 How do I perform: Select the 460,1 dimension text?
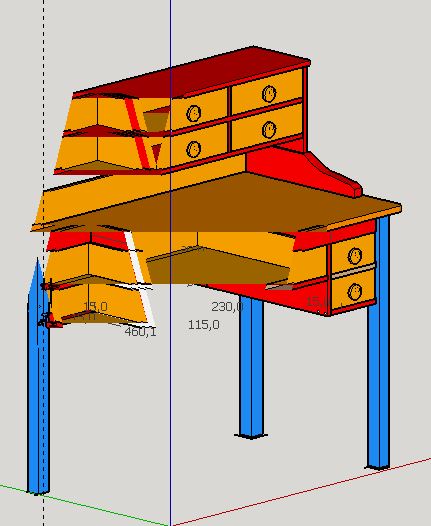140,332
